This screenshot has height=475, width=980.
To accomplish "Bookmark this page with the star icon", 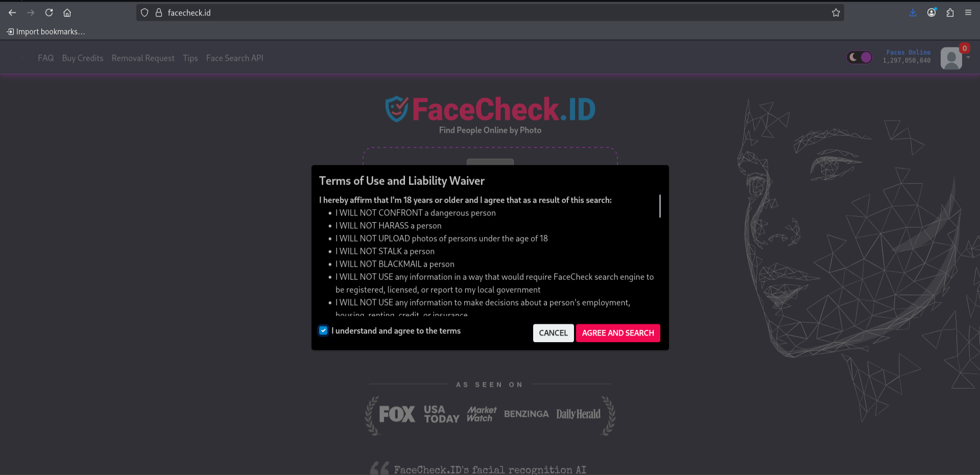I will 835,13.
